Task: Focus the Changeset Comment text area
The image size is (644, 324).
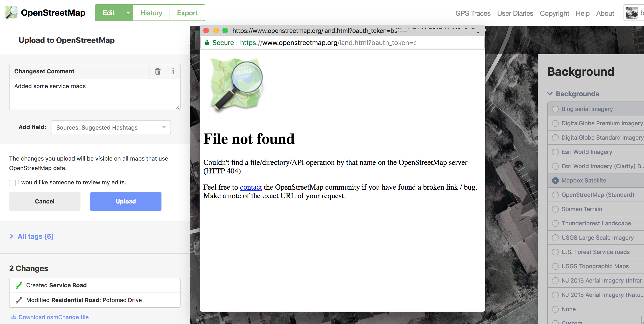Action: click(x=95, y=94)
